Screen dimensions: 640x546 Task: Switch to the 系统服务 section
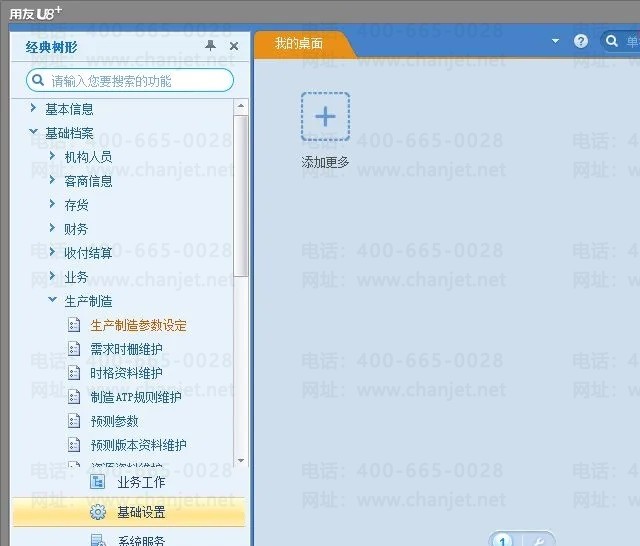tap(128, 539)
